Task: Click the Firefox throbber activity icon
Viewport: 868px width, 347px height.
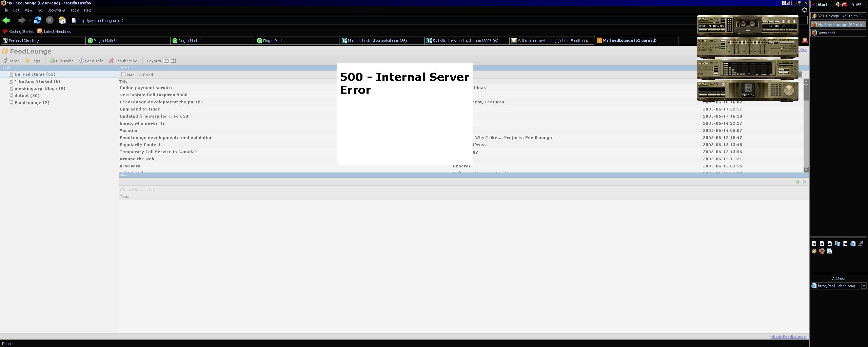Action: coord(804,10)
